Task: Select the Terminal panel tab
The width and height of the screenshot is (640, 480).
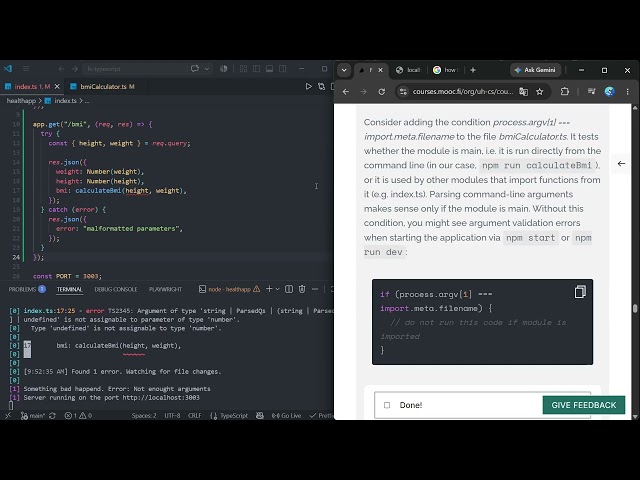Action: click(69, 289)
